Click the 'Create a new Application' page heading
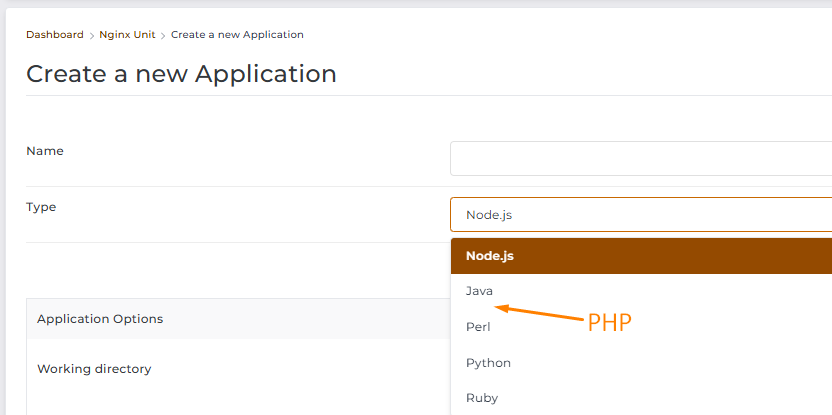Image resolution: width=832 pixels, height=415 pixels. 181,74
